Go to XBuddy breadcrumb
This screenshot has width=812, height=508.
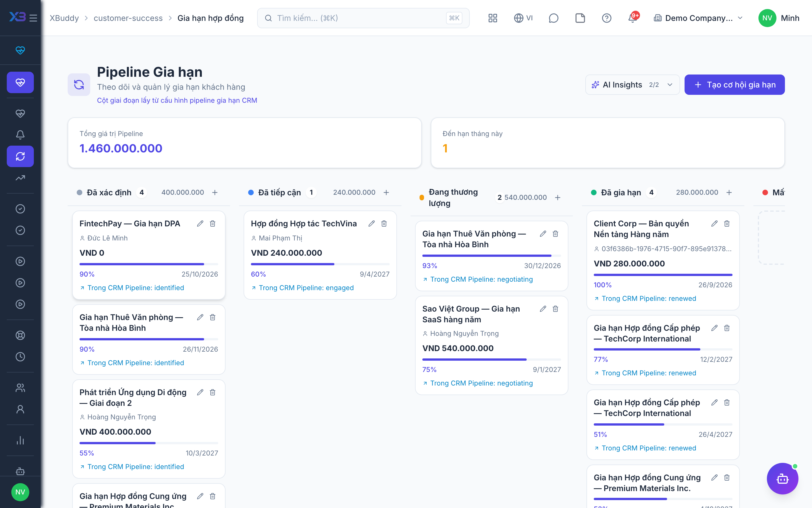64,18
